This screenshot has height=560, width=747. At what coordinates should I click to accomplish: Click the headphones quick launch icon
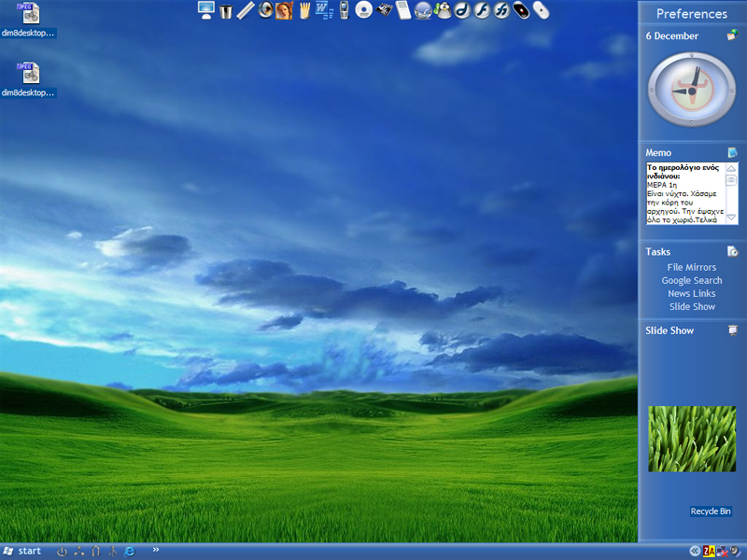(x=96, y=552)
